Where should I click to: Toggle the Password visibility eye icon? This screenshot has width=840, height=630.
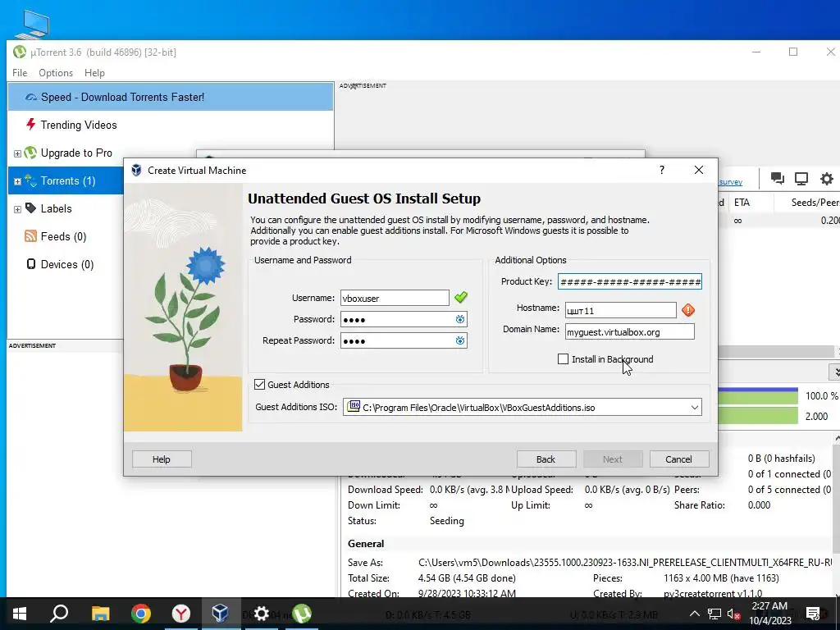point(460,319)
